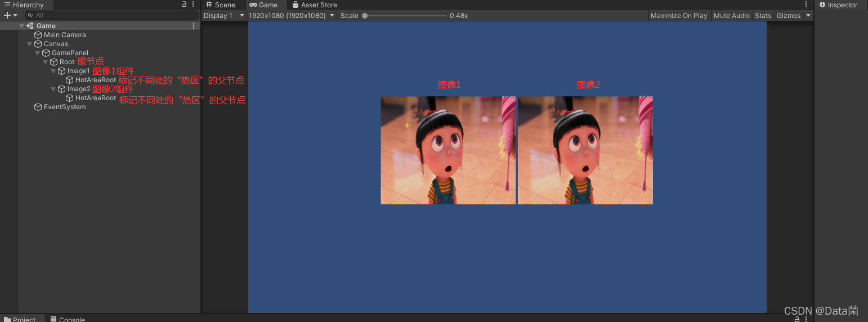Open the 1920x1080 resolution dropdown
This screenshot has width=868, height=322.
click(x=292, y=16)
